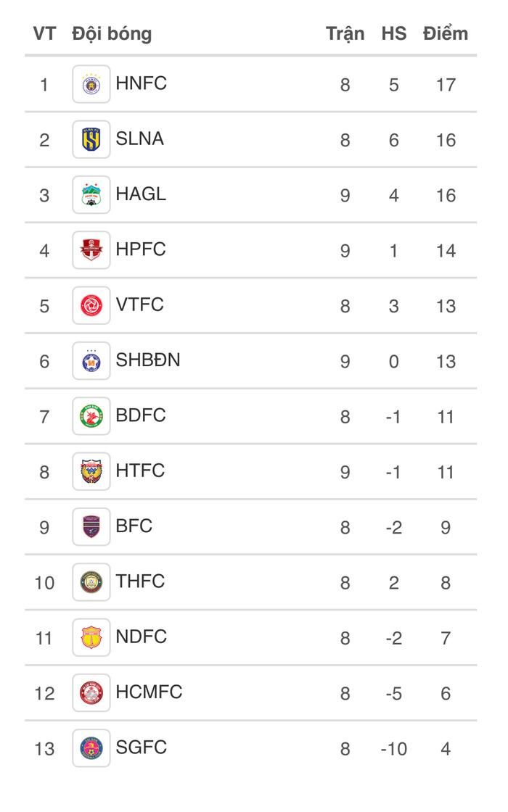The height and width of the screenshot is (812, 508).
Task: Click the HS column header
Action: pyautogui.click(x=394, y=33)
